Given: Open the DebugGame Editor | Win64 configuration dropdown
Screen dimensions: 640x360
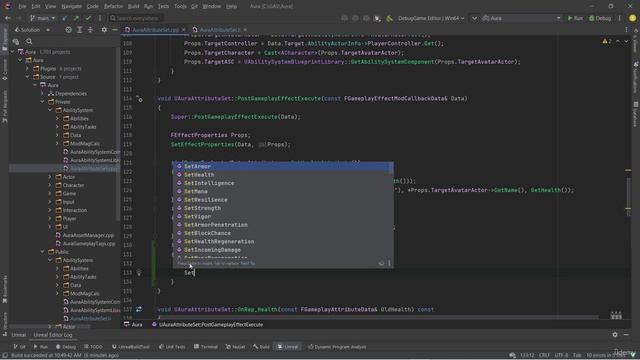Looking at the screenshot, I should pos(431,18).
